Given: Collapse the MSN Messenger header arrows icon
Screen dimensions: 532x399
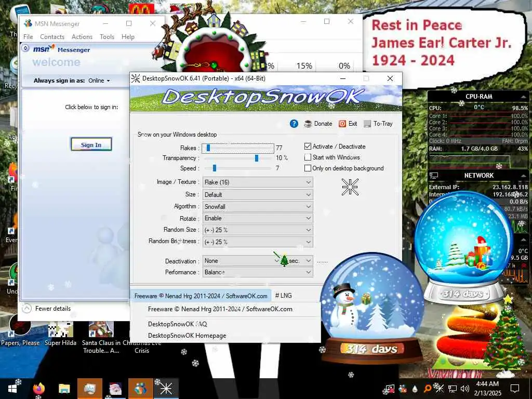Looking at the screenshot, I should point(25,48).
